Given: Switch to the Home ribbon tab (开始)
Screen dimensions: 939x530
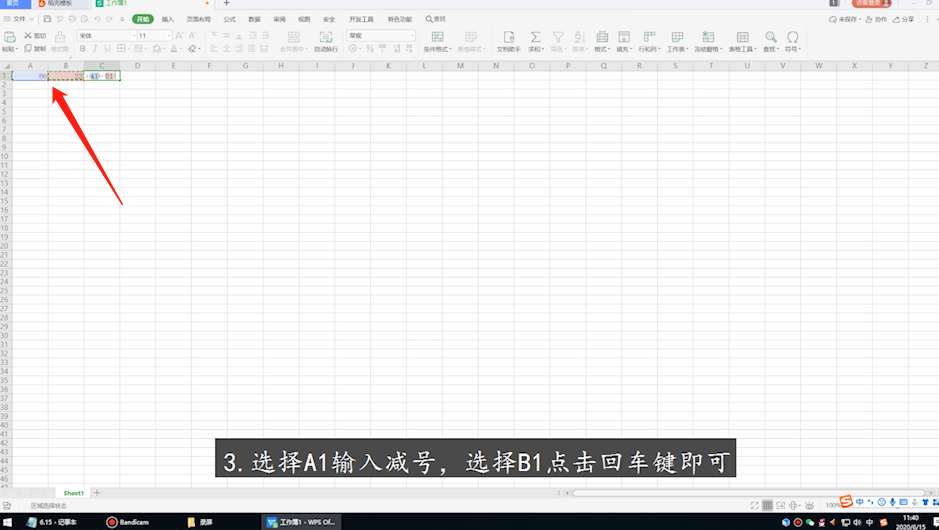Looking at the screenshot, I should (x=143, y=19).
